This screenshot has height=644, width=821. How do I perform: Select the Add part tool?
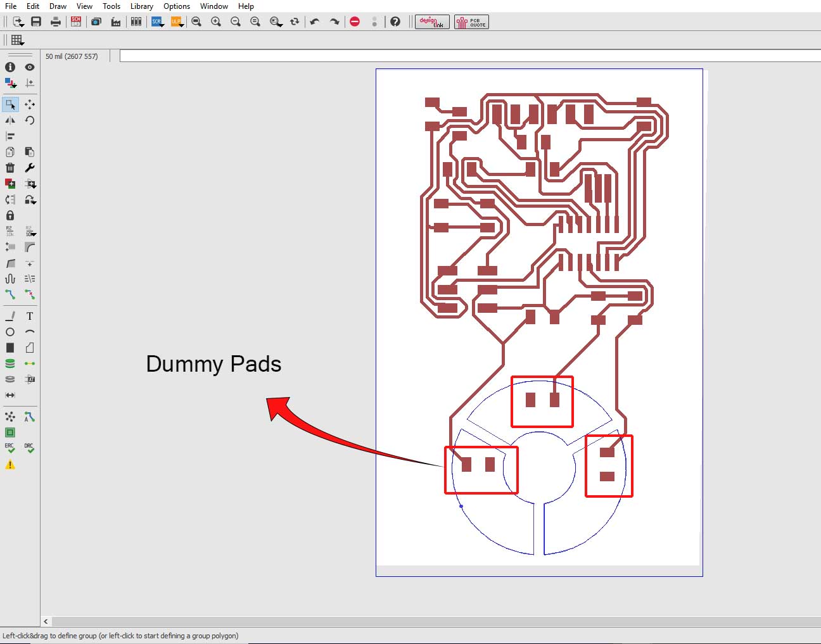tap(10, 184)
